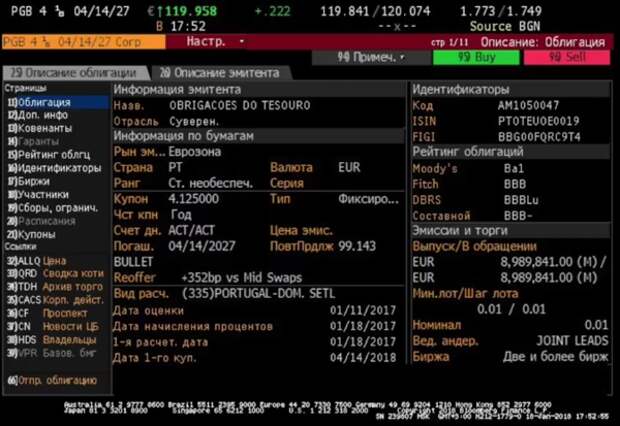The height and width of the screenshot is (426, 620).
Task: Click the red 96 Sell button
Action: [567, 58]
